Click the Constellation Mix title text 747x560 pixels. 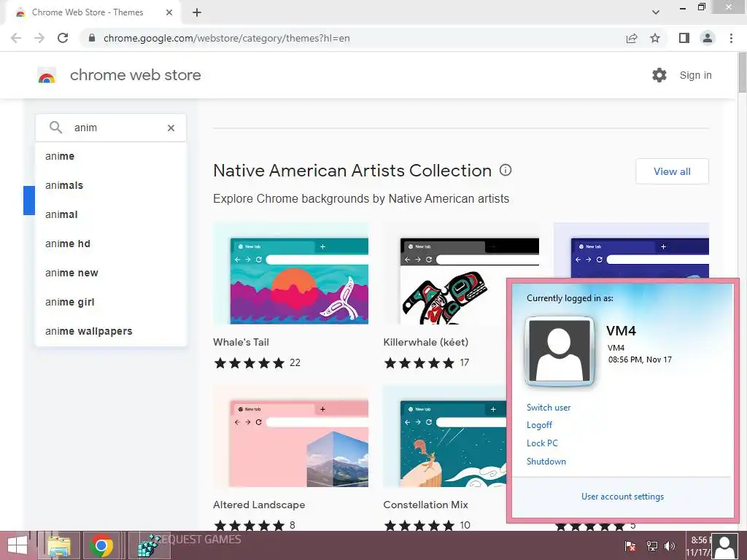[425, 505]
